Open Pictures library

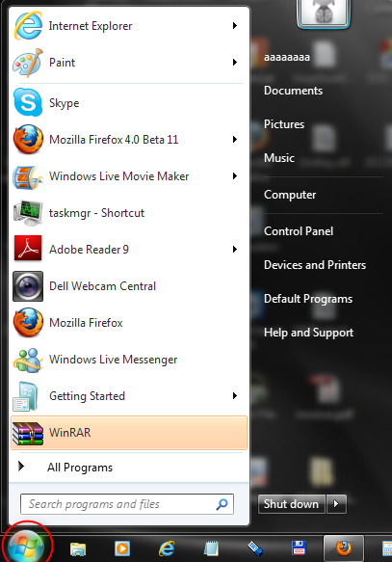284,124
